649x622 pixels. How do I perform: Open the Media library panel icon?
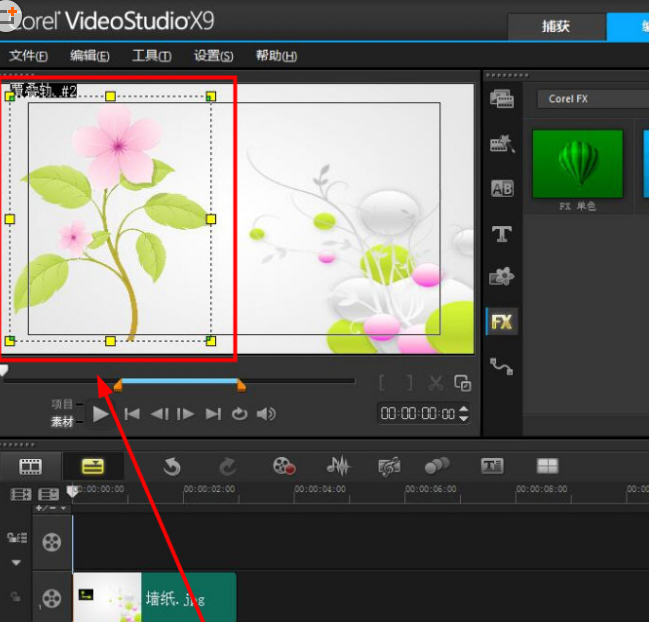tap(502, 99)
